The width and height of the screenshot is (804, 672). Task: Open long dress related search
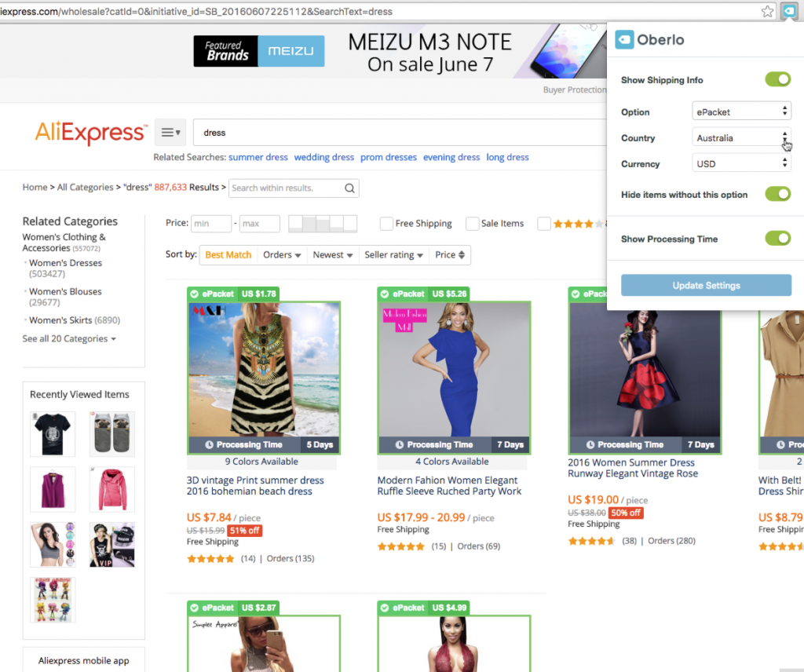click(508, 157)
